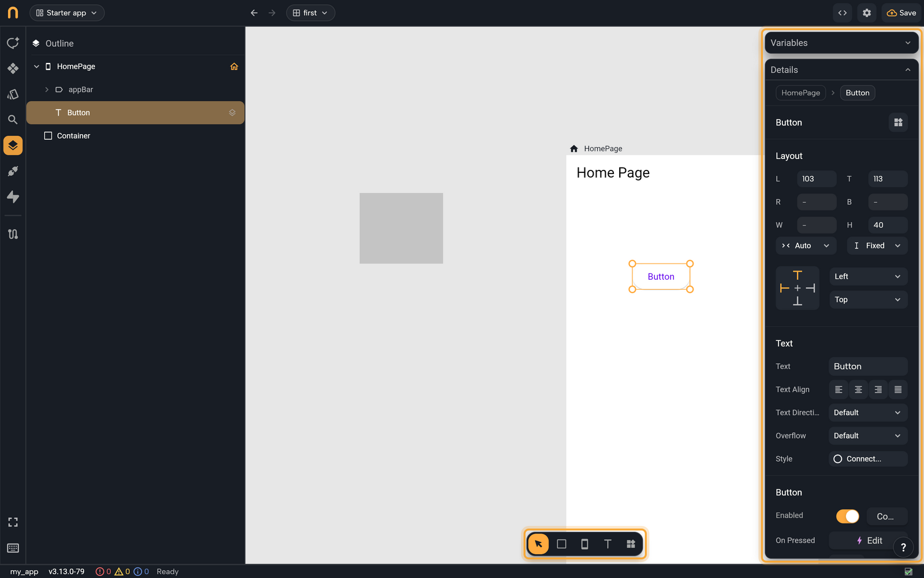
Task: Select the pointer cursor tool
Action: tap(538, 544)
